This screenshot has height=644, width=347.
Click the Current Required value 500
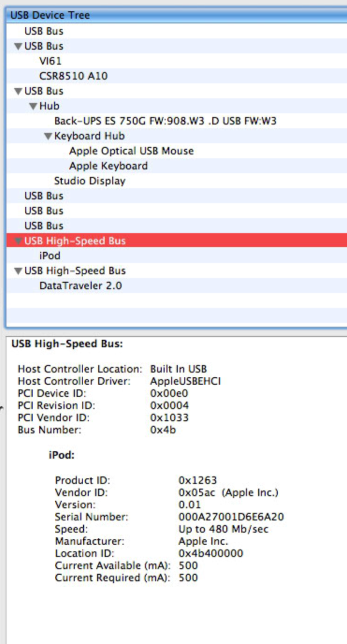pos(188,578)
